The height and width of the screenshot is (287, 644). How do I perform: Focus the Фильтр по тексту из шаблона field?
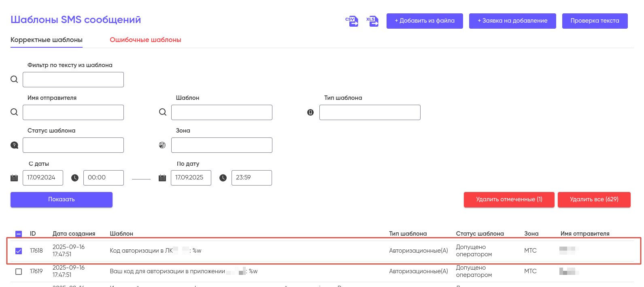click(x=73, y=80)
